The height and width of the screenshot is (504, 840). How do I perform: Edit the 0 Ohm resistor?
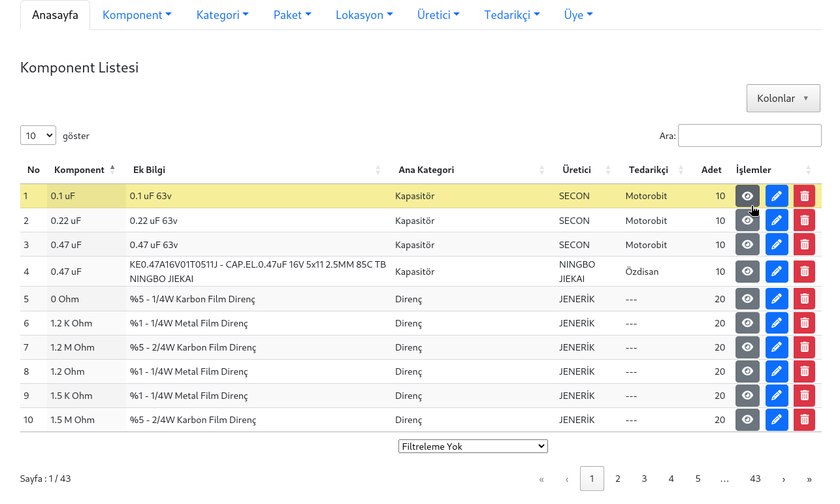777,299
